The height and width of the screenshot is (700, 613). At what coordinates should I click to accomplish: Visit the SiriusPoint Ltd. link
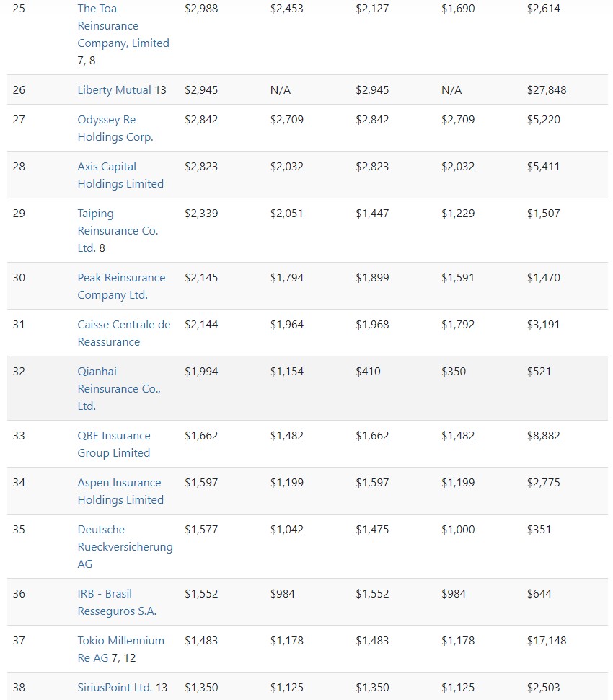point(115,688)
